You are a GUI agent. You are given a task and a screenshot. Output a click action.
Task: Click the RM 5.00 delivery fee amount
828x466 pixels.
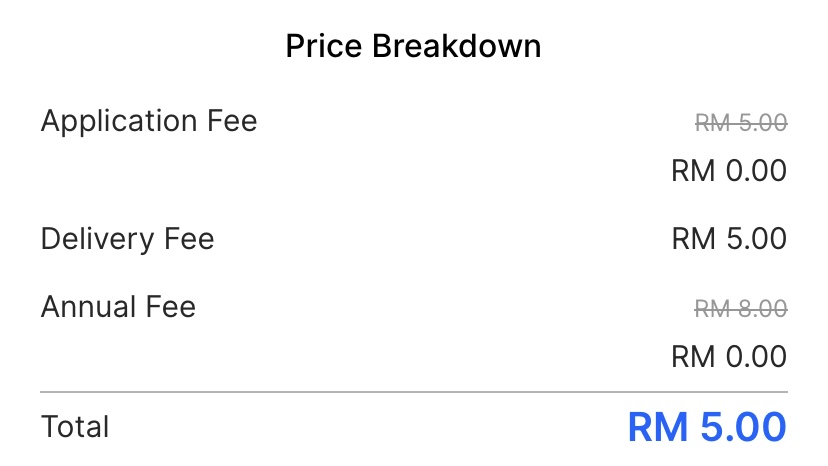click(x=729, y=239)
